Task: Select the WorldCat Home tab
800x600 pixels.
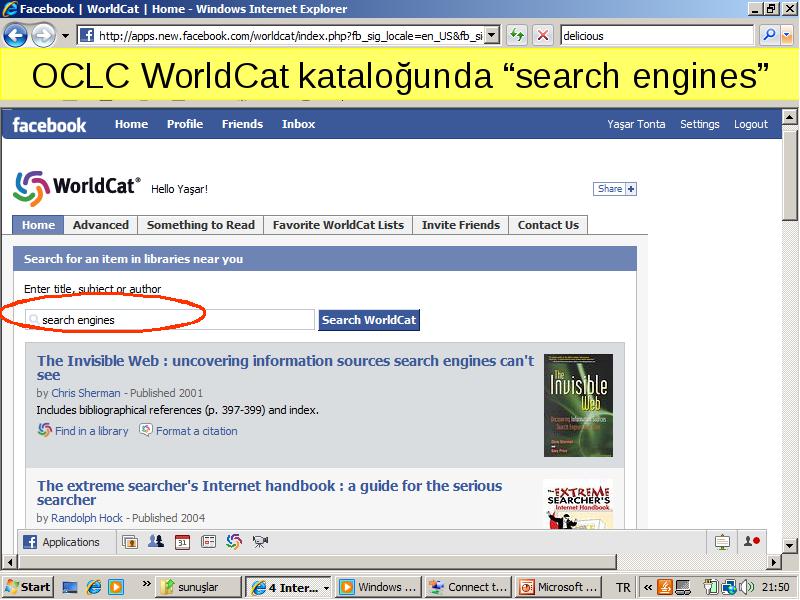Action: coord(38,225)
